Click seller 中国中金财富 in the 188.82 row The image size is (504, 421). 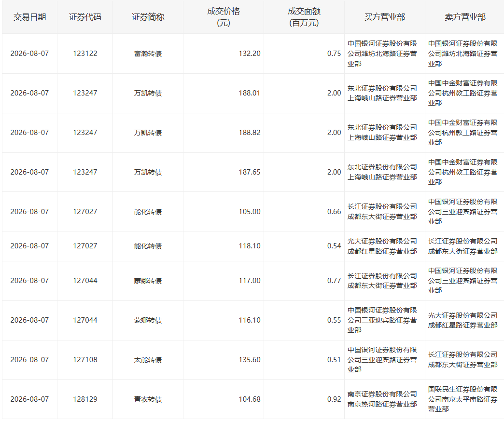[462, 133]
